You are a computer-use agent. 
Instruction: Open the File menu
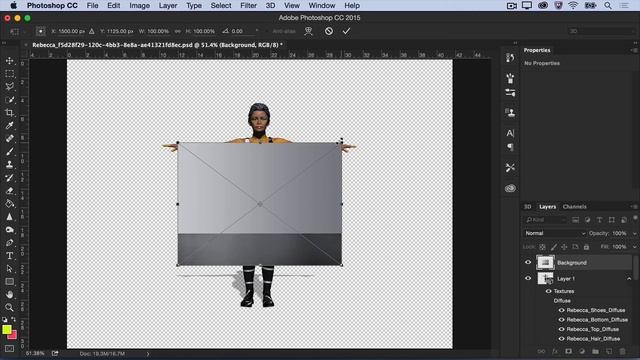(92, 6)
